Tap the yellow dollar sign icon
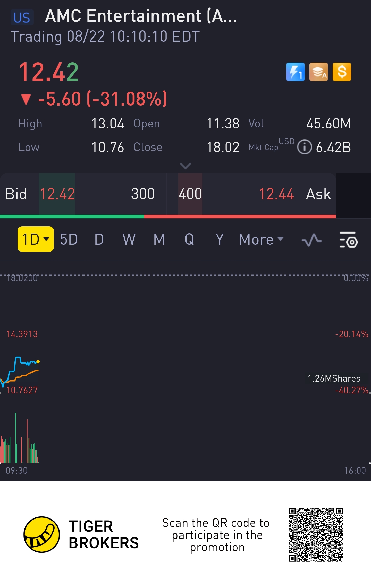The height and width of the screenshot is (588, 371). point(342,72)
